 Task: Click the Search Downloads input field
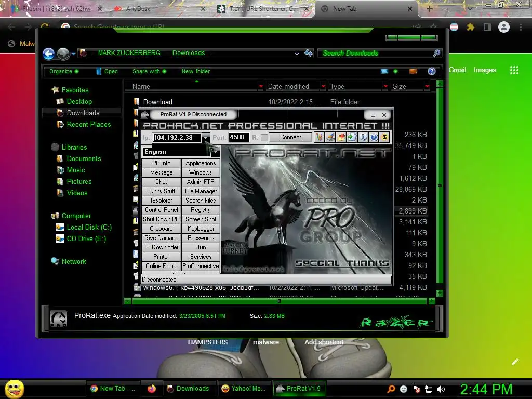coord(376,54)
